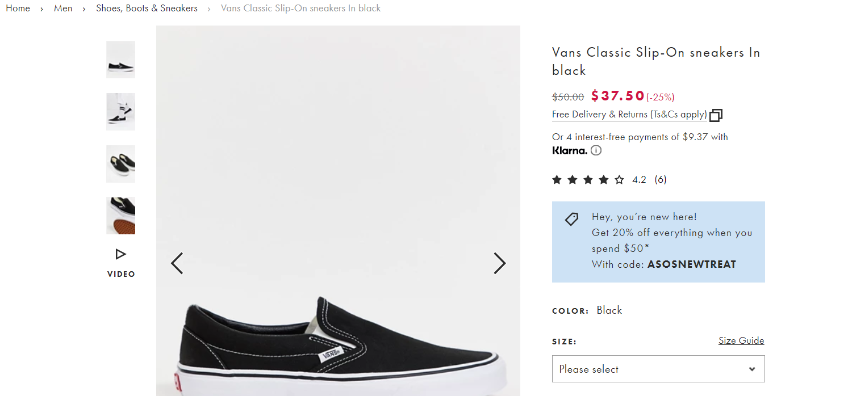This screenshot has height=396, width=848.
Task: Open the review count (6)
Action: [x=660, y=180]
